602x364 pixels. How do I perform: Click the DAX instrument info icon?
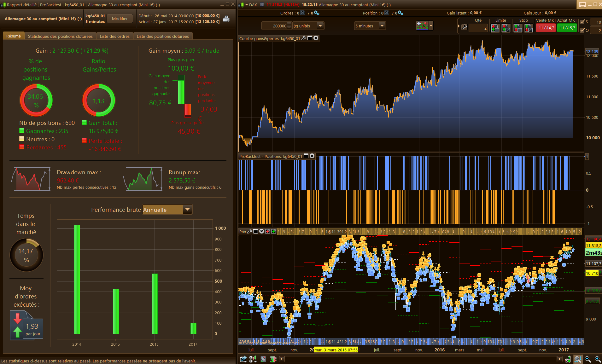pyautogui.click(x=262, y=5)
